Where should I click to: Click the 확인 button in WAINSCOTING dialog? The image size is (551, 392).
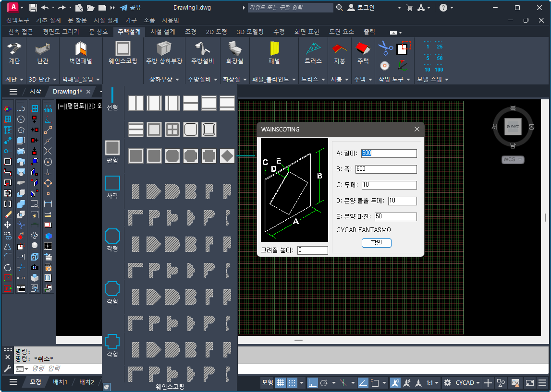[376, 243]
